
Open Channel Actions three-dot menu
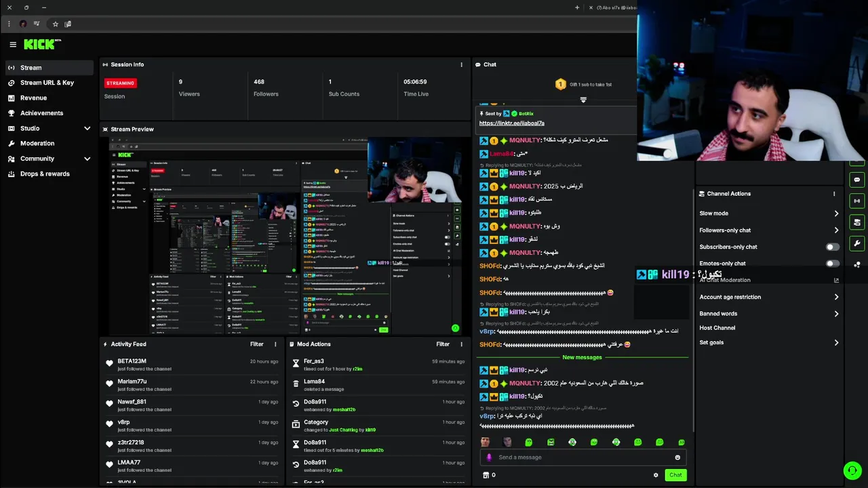[834, 194]
